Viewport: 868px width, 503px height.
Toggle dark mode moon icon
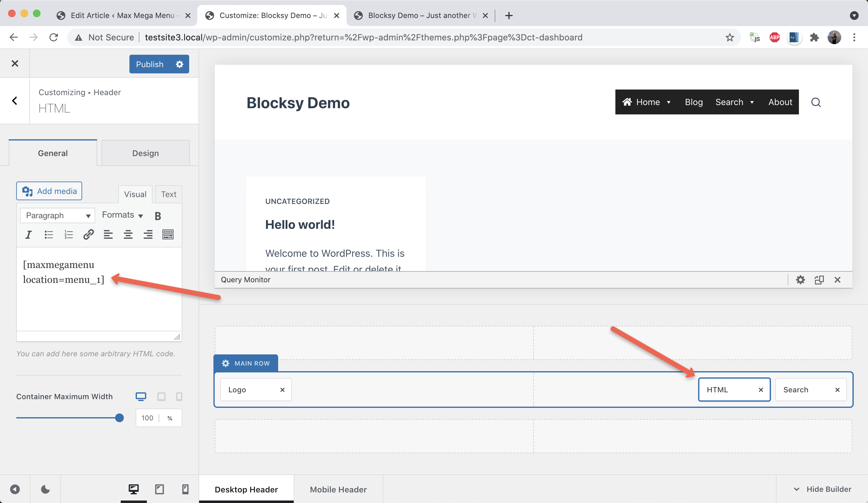tap(45, 489)
